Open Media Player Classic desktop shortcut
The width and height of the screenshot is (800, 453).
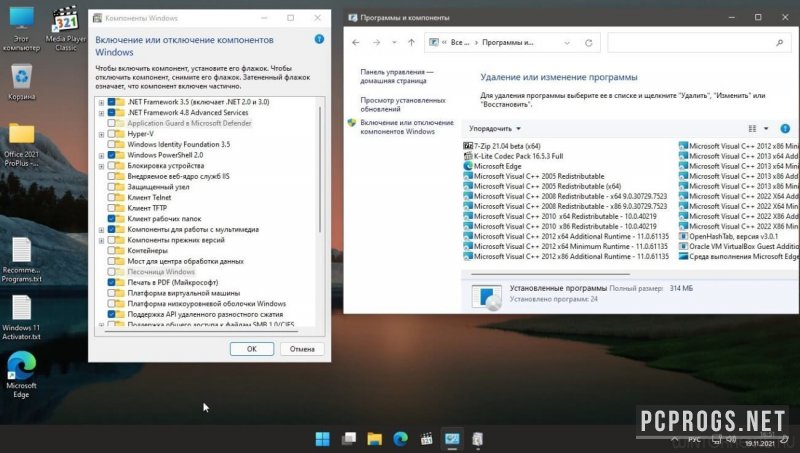point(65,29)
